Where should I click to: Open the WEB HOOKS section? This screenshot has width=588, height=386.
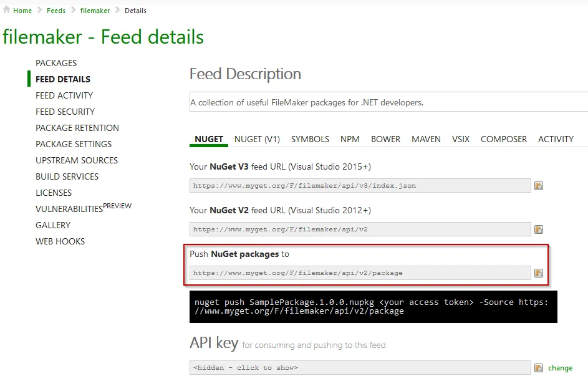click(60, 241)
